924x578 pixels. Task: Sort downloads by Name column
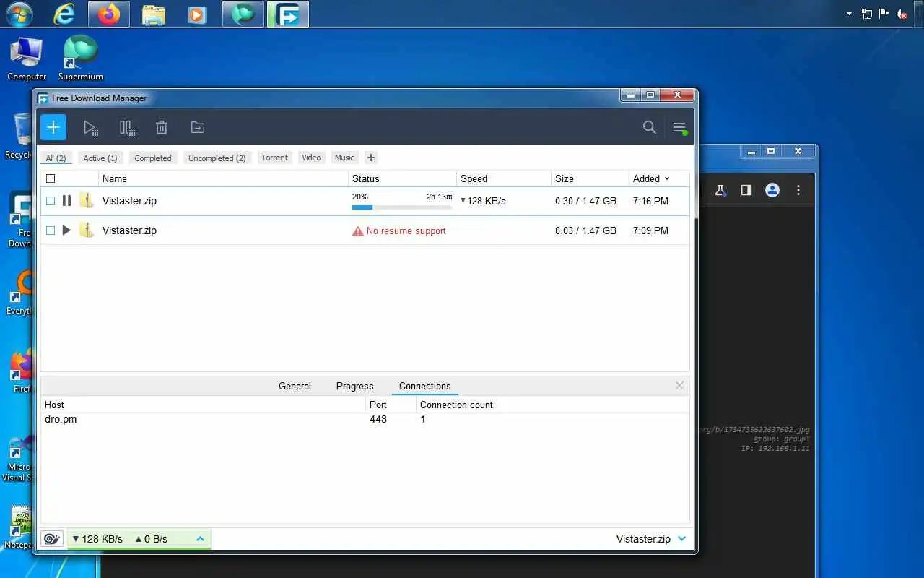[x=223, y=178]
